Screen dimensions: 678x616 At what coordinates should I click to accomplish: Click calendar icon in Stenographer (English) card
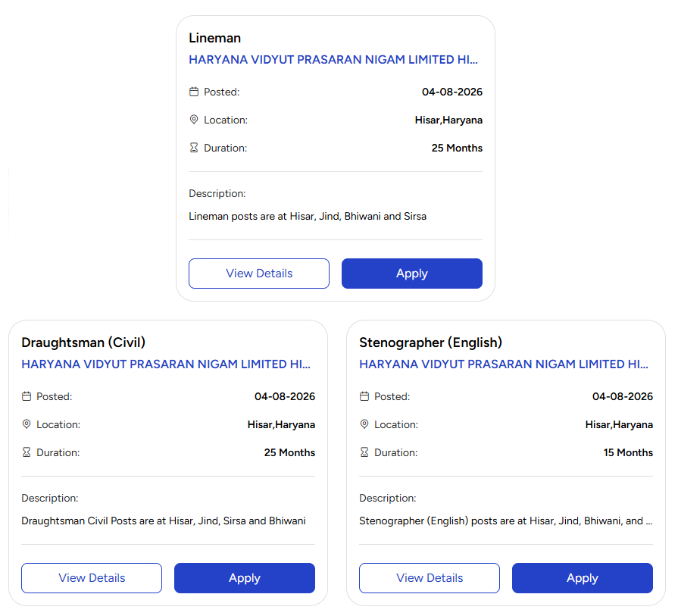click(x=364, y=396)
